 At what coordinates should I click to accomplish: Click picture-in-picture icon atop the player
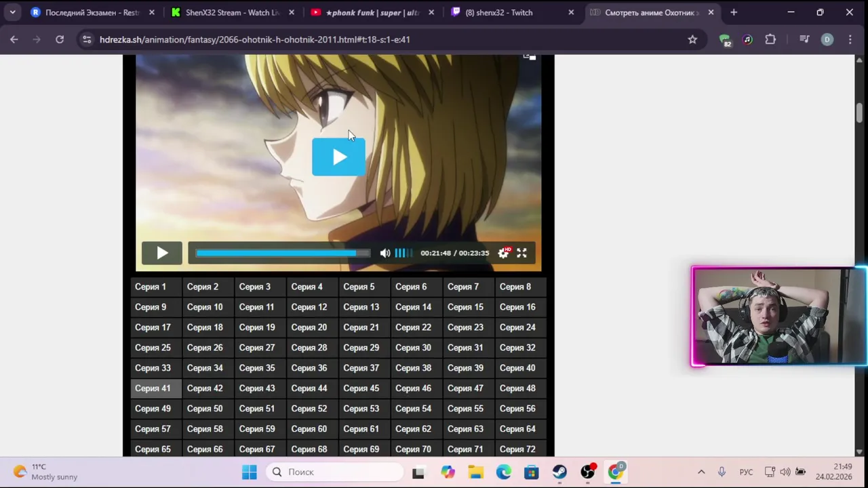click(530, 57)
